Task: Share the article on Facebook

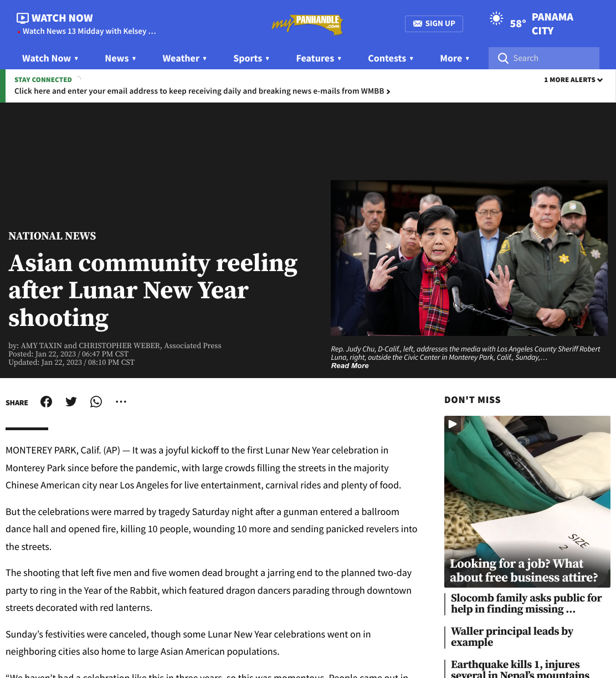Action: pos(46,402)
